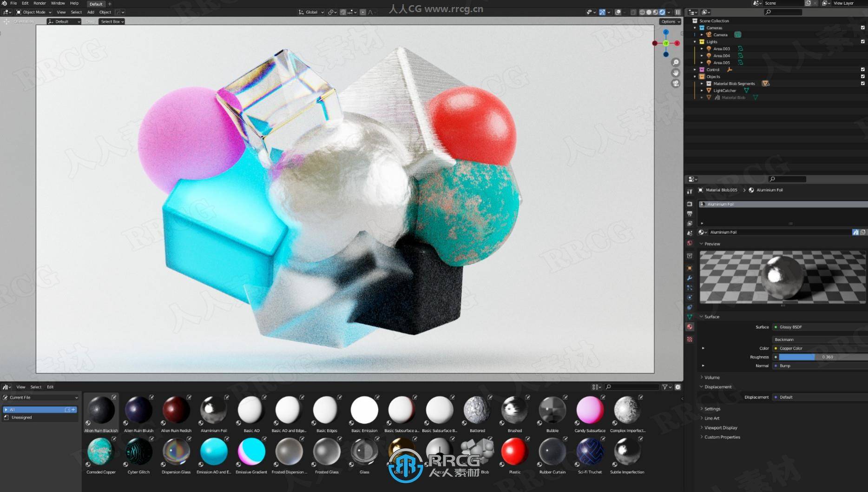Open the Object Mode dropdown
This screenshot has width=868, height=492.
click(34, 12)
